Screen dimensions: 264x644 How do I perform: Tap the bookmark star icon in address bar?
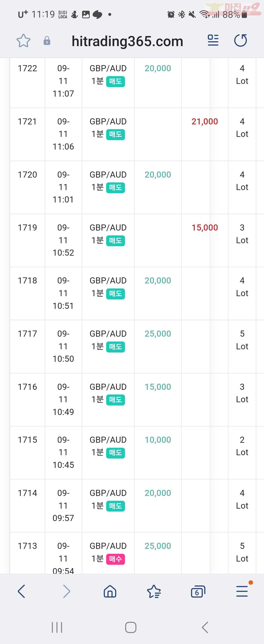23,41
